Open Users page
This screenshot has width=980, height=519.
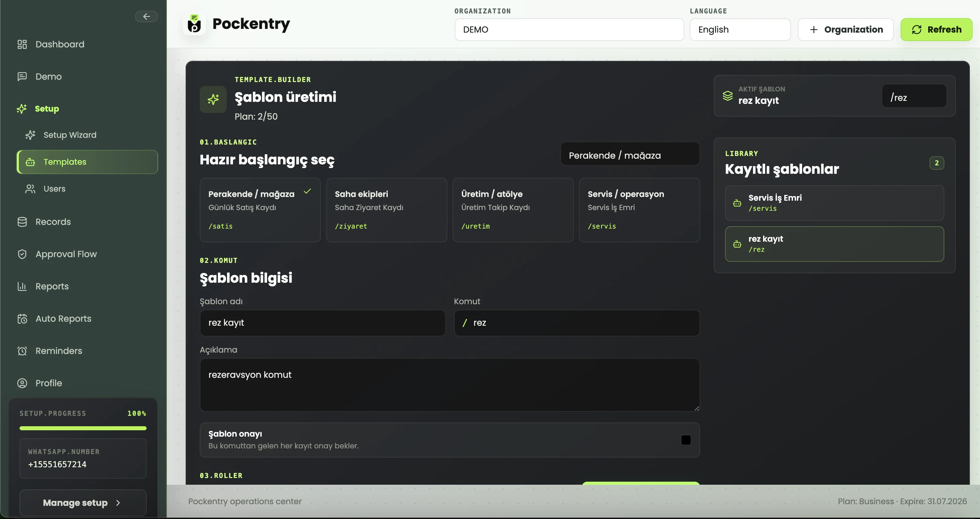pyautogui.click(x=87, y=189)
